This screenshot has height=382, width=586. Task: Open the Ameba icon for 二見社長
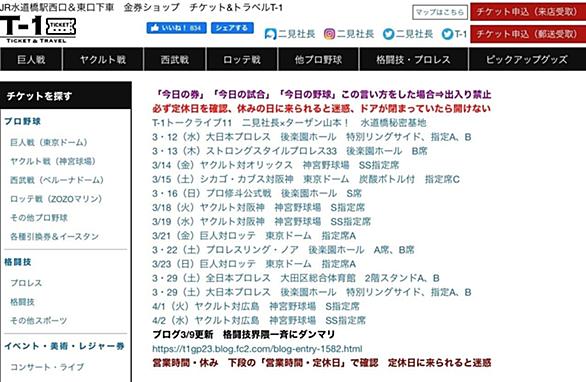270,34
